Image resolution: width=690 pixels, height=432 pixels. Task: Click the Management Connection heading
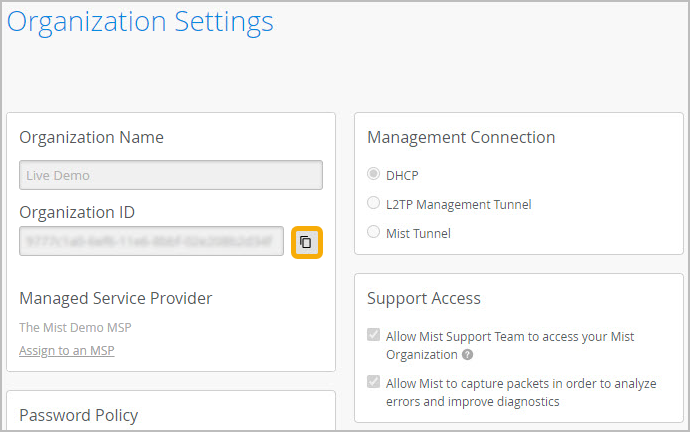pos(461,137)
